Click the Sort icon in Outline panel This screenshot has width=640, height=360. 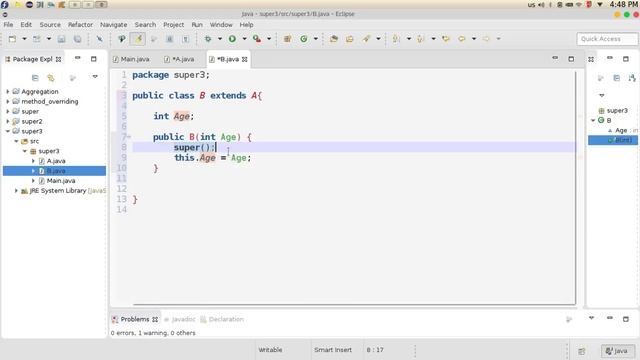point(632,78)
